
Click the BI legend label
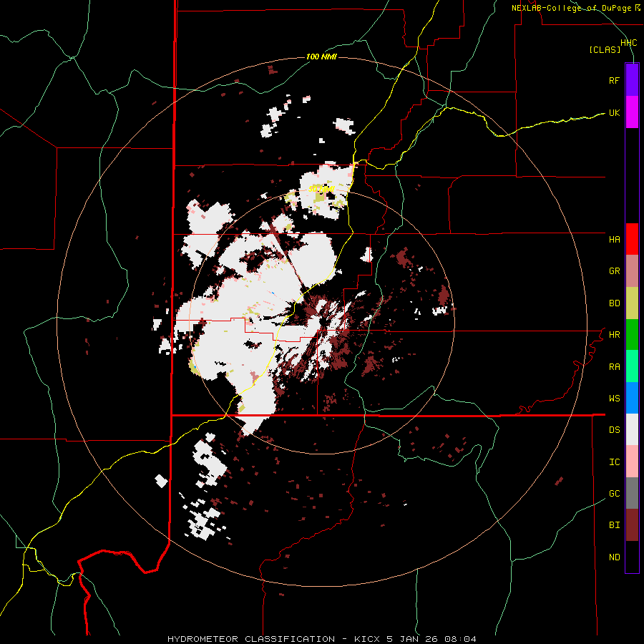point(614,525)
